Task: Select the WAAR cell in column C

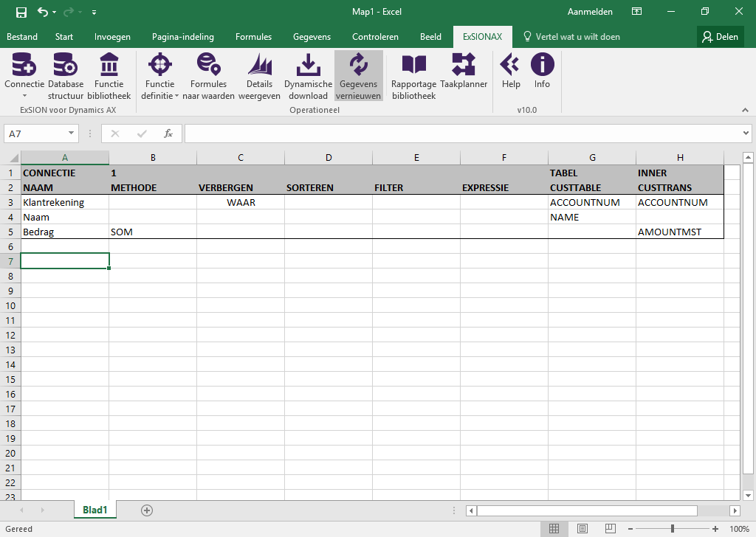Action: (x=241, y=202)
